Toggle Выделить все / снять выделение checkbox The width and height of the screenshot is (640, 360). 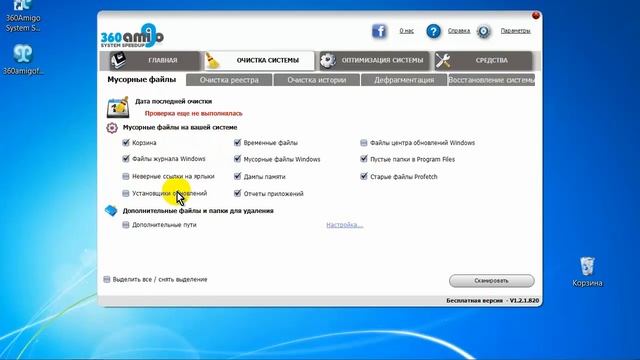[107, 280]
